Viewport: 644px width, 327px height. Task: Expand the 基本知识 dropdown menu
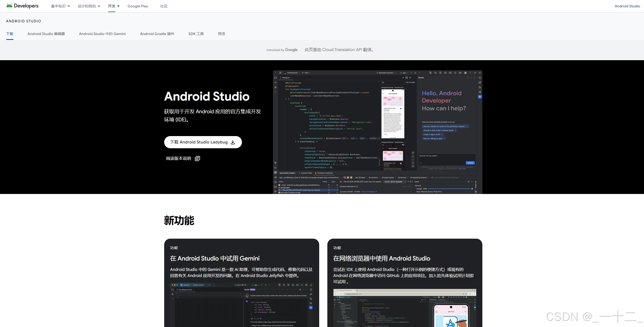(x=60, y=6)
